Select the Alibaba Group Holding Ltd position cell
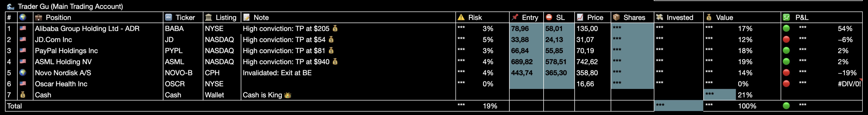 click(x=98, y=28)
